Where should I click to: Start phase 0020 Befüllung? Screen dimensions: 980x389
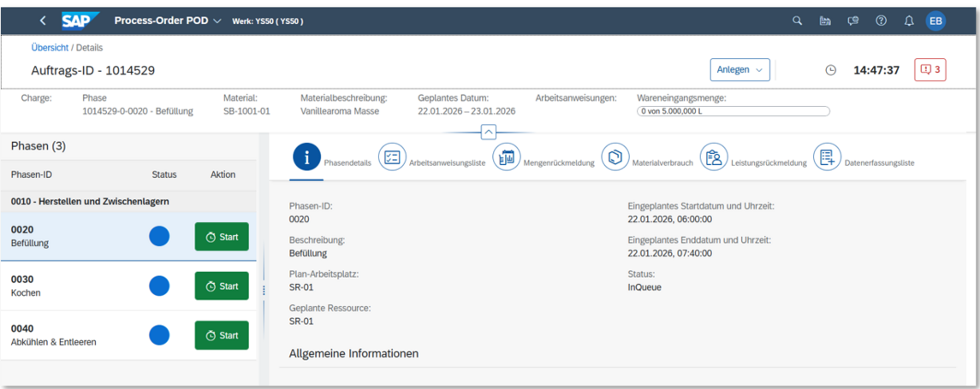click(222, 237)
